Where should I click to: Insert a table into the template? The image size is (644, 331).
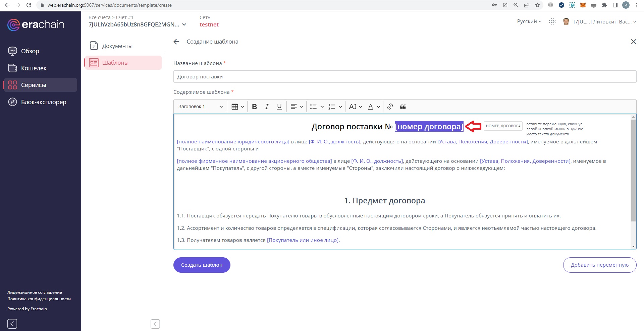tap(235, 107)
